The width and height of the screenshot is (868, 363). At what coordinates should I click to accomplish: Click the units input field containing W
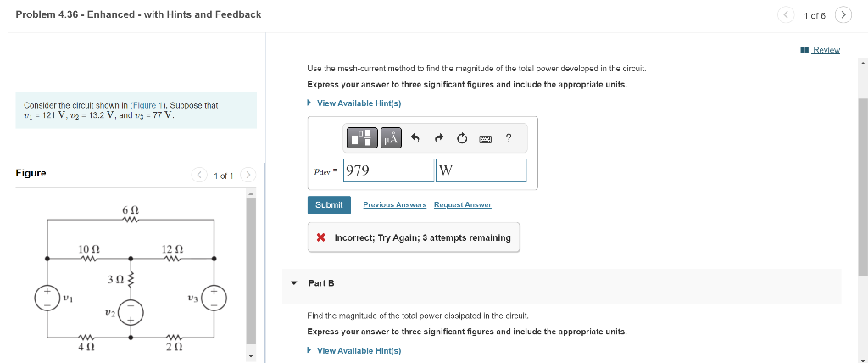(x=481, y=170)
